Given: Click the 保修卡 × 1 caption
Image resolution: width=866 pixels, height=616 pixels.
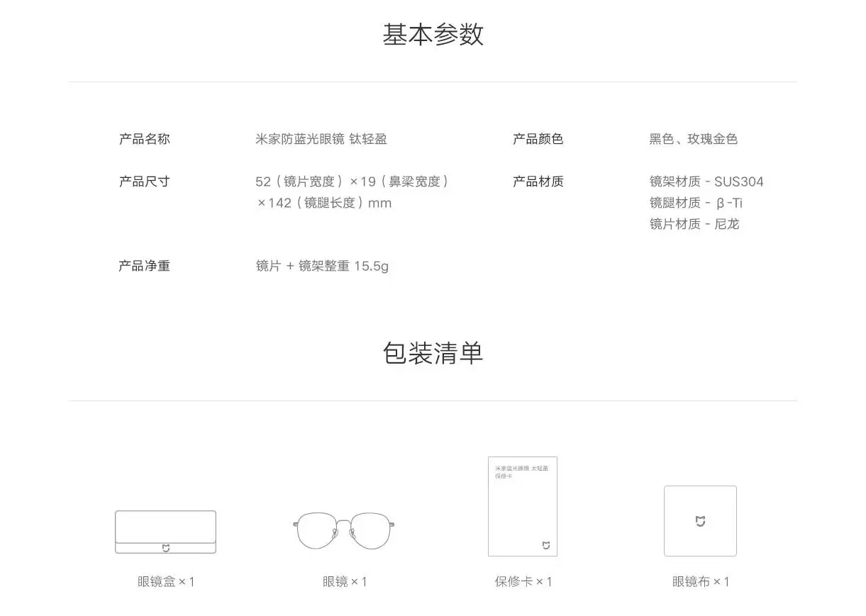Looking at the screenshot, I should [523, 581].
